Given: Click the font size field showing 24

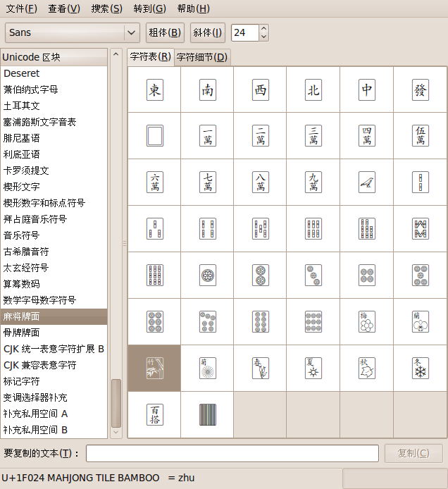Looking at the screenshot, I should [x=245, y=32].
